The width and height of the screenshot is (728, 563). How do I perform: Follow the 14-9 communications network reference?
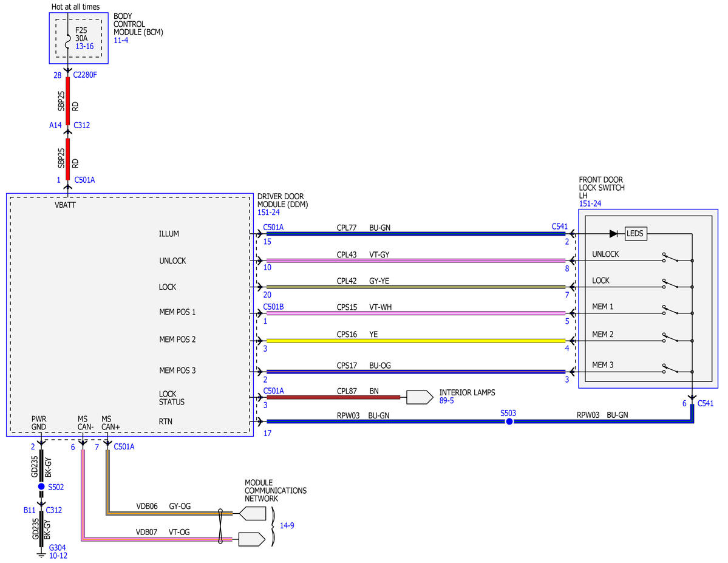tap(287, 525)
